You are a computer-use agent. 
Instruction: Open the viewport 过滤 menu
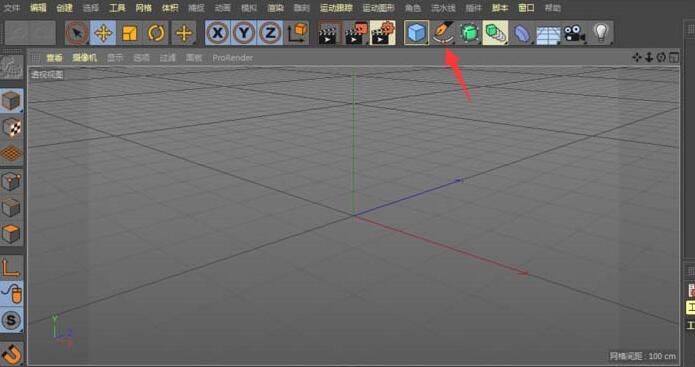(x=168, y=58)
